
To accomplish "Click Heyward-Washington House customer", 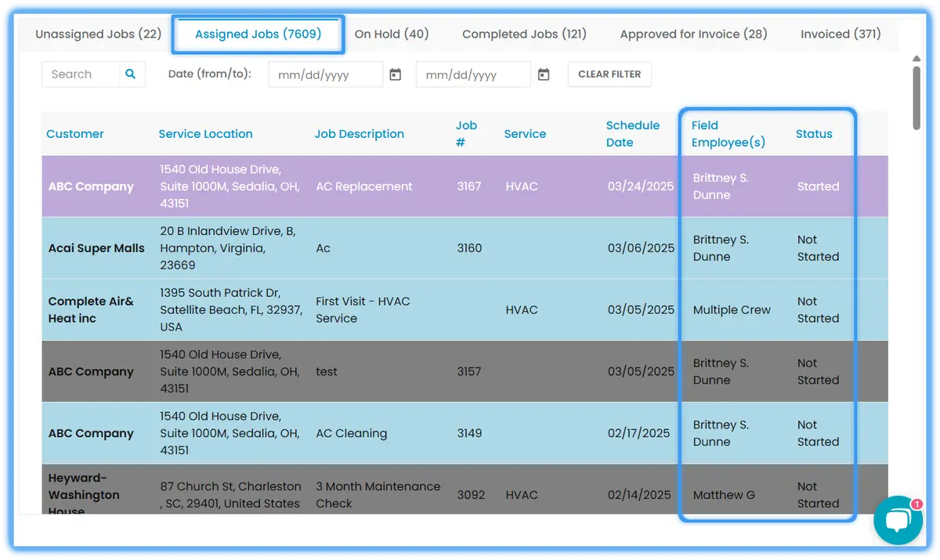I will pyautogui.click(x=84, y=495).
